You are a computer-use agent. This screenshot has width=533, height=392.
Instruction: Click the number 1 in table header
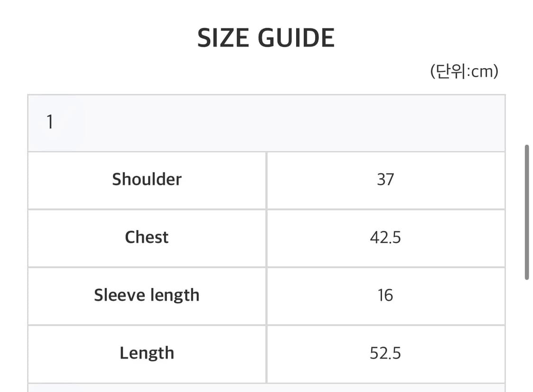pos(50,122)
